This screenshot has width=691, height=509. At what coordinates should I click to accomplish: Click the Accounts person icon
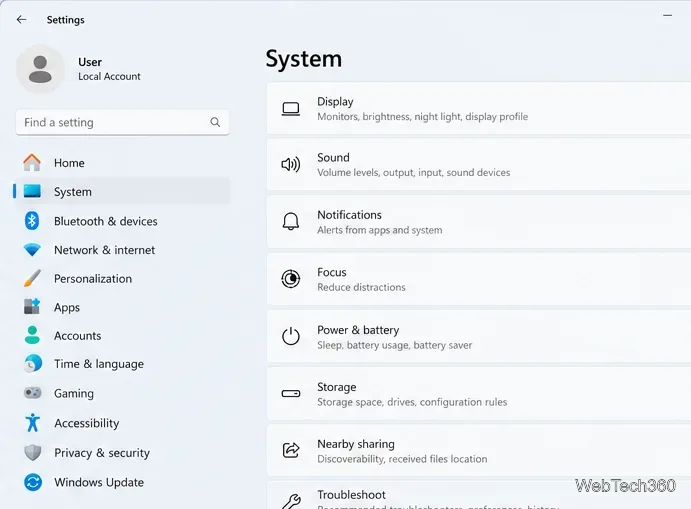[x=32, y=335]
